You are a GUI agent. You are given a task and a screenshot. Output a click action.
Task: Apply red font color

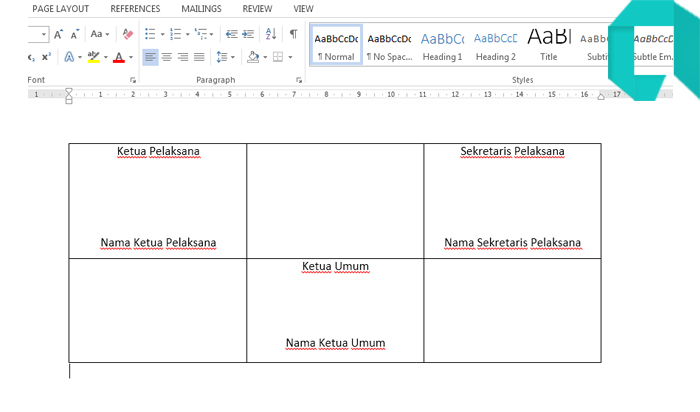click(119, 57)
